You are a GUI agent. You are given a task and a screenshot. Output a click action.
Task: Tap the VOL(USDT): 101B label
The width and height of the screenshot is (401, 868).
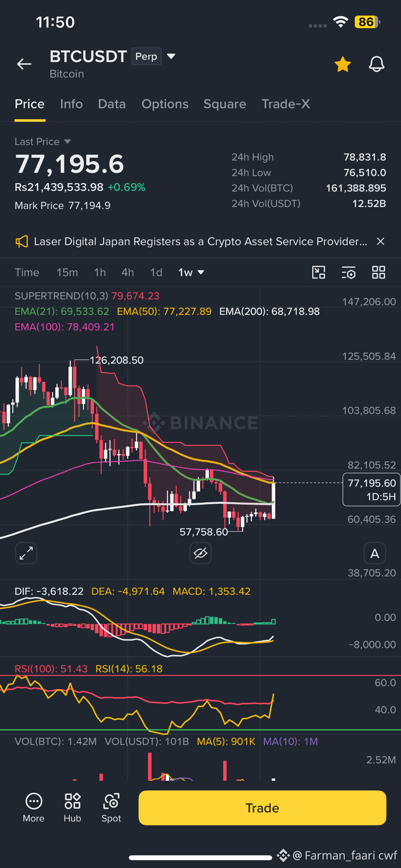pos(147,742)
